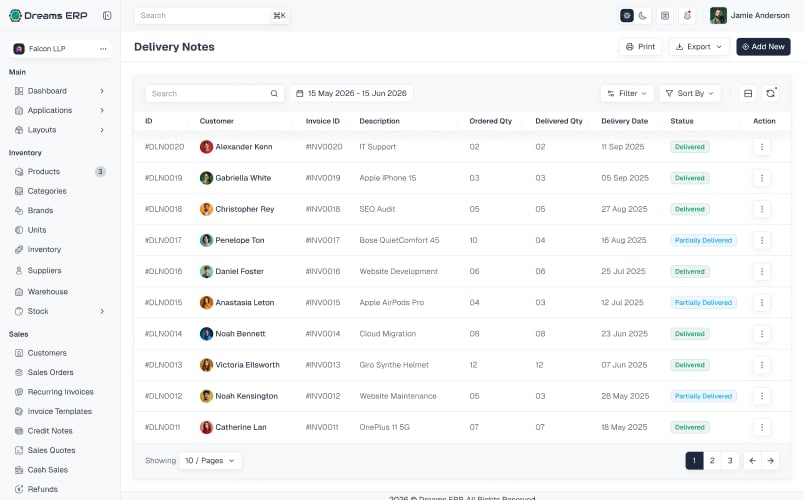Image resolution: width=804 pixels, height=500 pixels.
Task: Change the 10 / Pages rows selector
Action: tap(210, 461)
